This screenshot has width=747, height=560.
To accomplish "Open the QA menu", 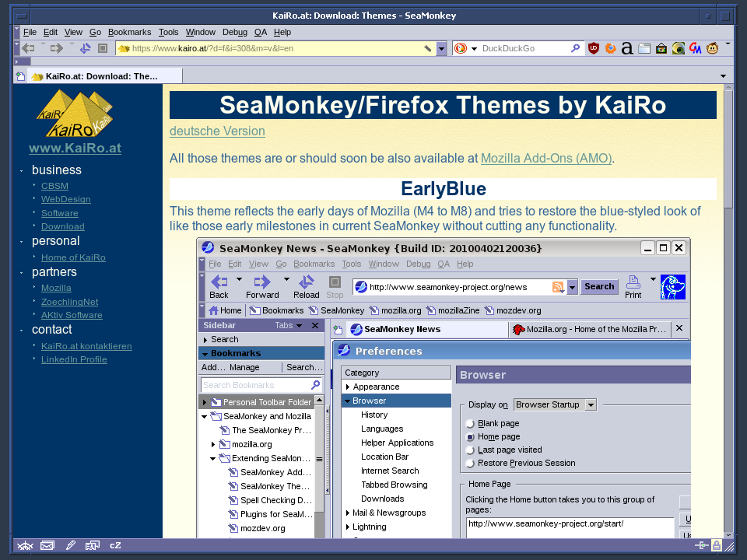I will point(261,32).
